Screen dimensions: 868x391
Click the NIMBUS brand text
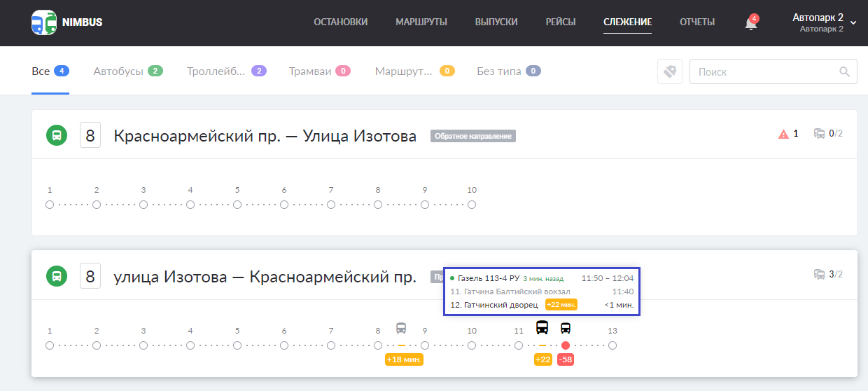click(x=83, y=22)
